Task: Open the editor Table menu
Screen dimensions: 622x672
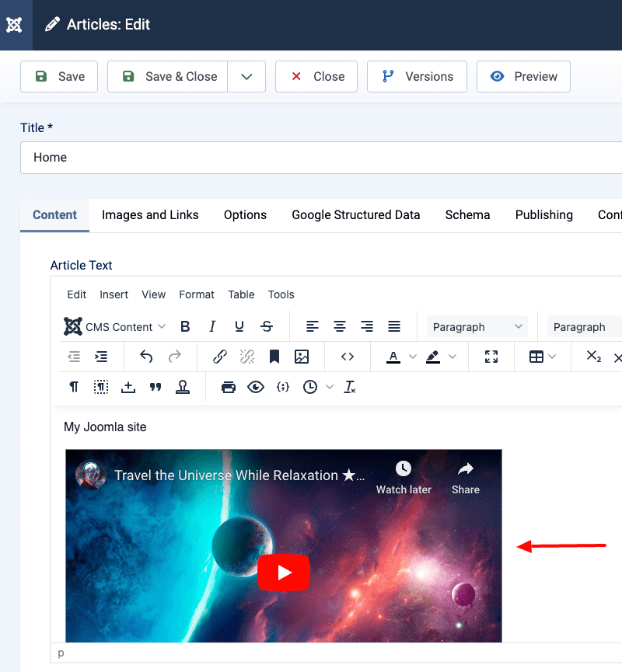Action: point(241,294)
